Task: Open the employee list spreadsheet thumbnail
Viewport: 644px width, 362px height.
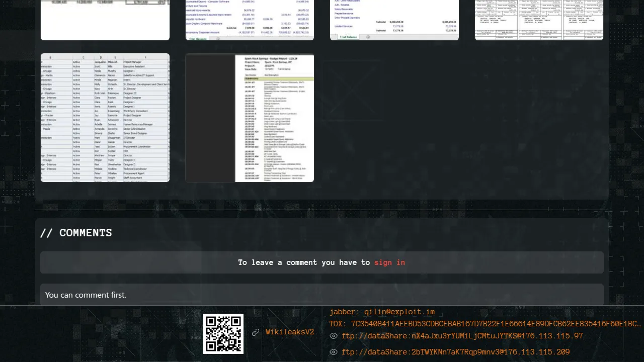Action: point(105,118)
